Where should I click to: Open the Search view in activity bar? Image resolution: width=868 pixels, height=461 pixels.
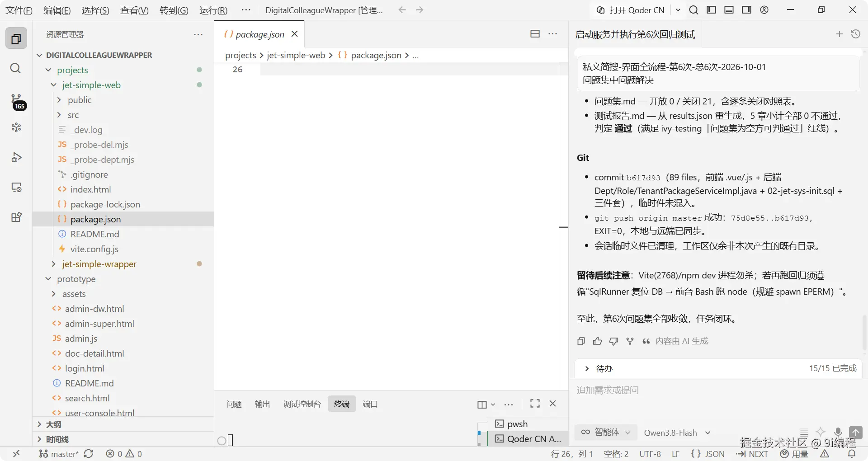coord(15,68)
